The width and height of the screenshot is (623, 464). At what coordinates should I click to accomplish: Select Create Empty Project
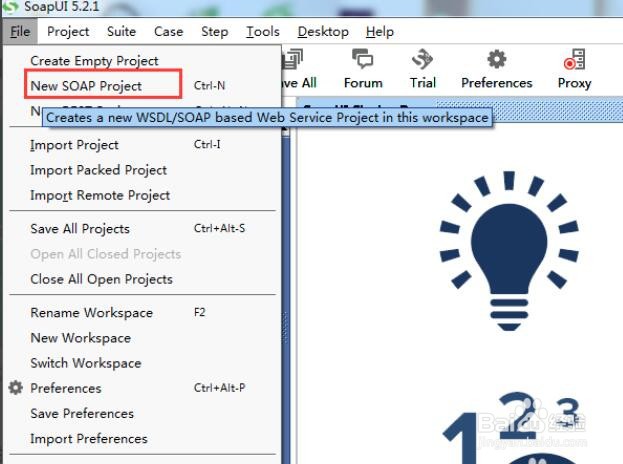coord(94,61)
